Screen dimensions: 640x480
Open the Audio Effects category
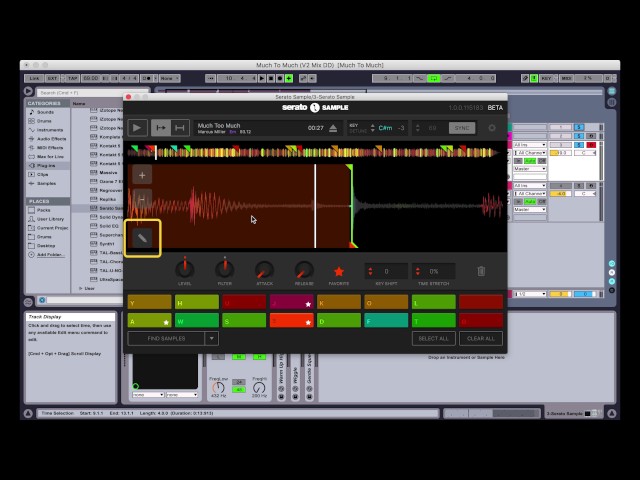point(49,139)
